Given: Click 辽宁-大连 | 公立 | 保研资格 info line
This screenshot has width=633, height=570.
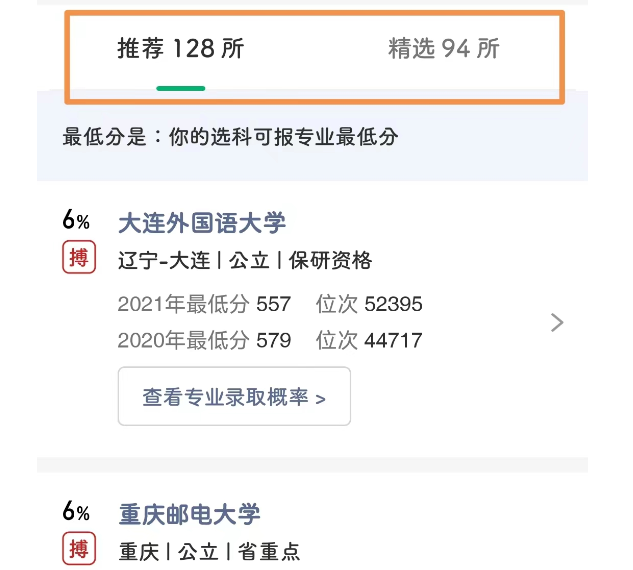Looking at the screenshot, I should coord(245,260).
